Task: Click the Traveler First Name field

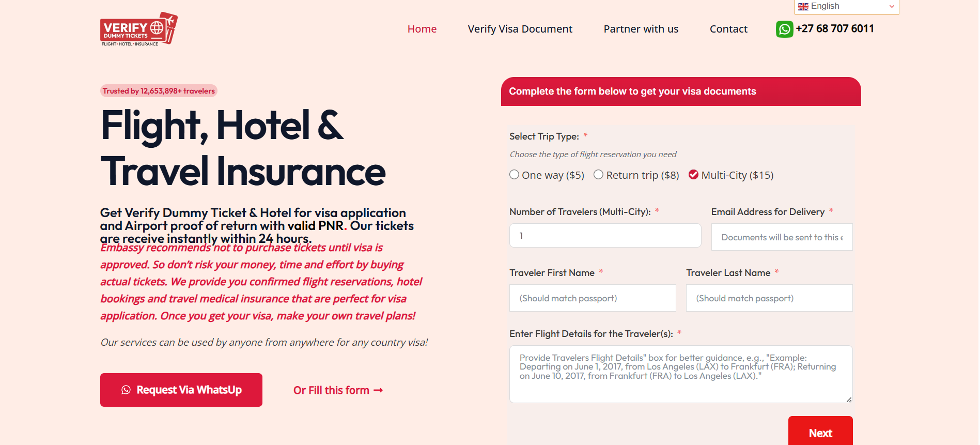Action: 592,298
